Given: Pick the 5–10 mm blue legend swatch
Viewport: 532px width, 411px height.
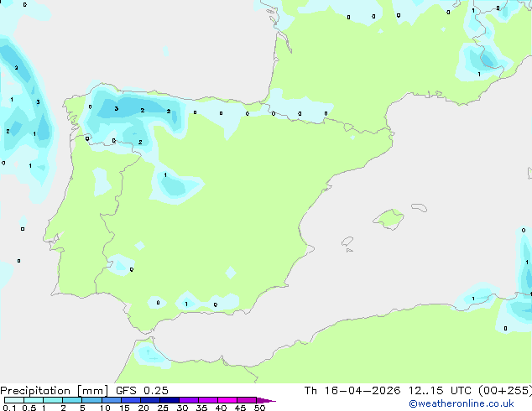Looking at the screenshot, I should point(91,400).
